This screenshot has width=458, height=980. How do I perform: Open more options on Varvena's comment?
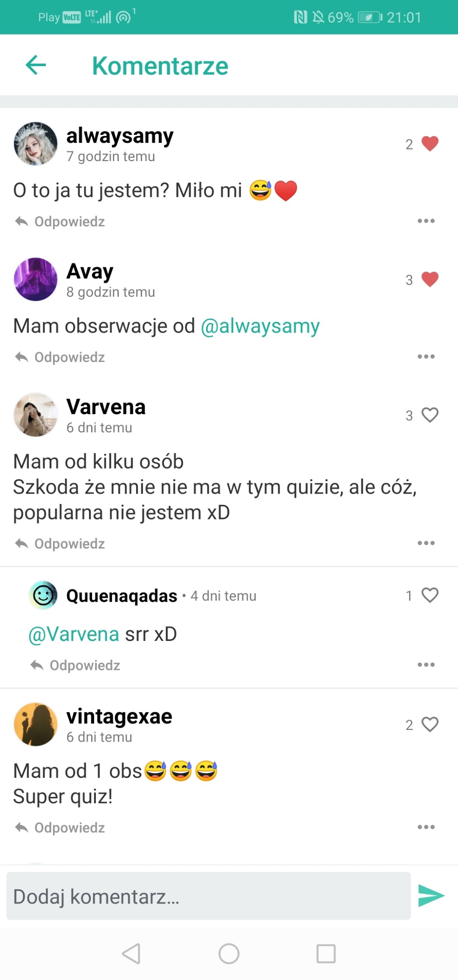click(426, 543)
